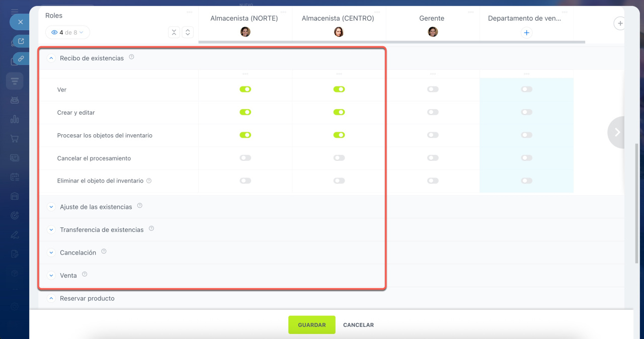Enable Crear y editar toggle for Gerente
Viewport: 644px width, 339px height.
[x=433, y=112]
